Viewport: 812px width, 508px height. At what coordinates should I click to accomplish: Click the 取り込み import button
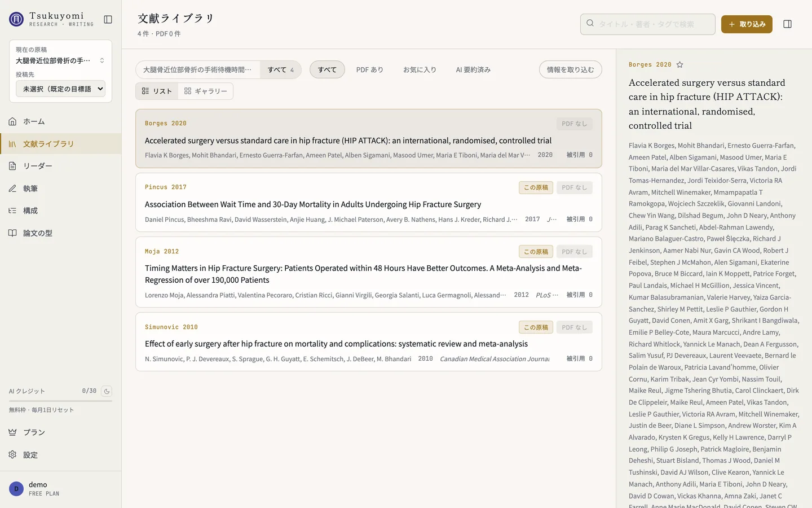point(747,24)
